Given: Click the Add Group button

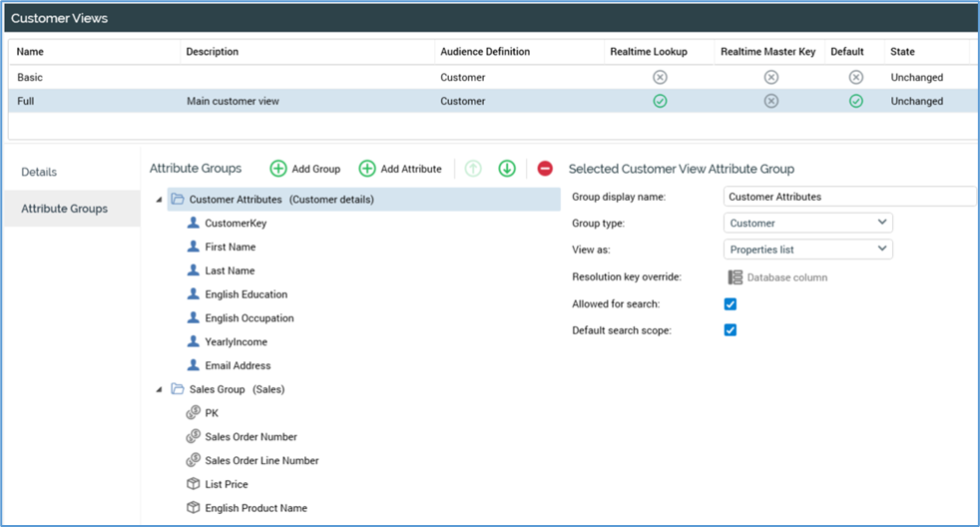Looking at the screenshot, I should pos(305,169).
